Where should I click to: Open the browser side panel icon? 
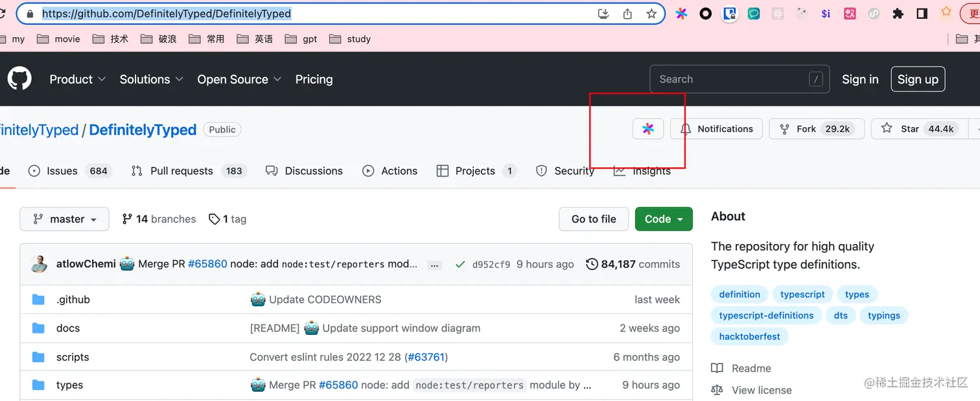click(x=922, y=14)
